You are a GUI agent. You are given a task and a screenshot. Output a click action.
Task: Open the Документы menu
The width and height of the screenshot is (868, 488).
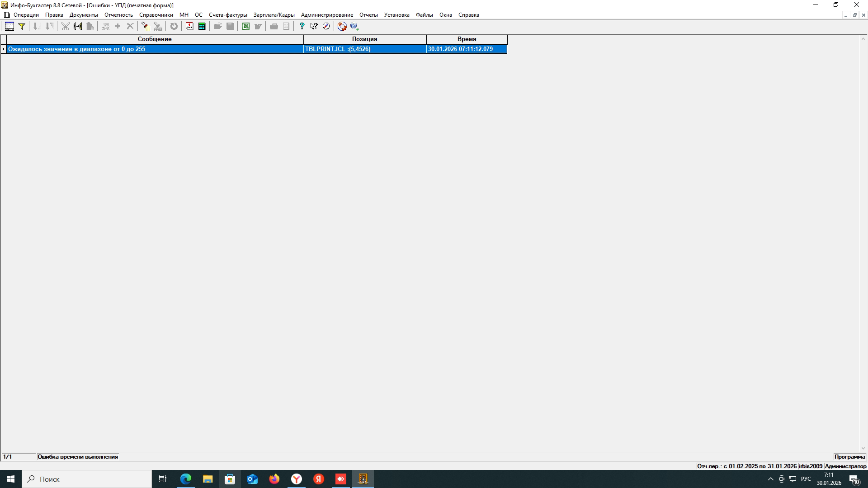pos(84,15)
